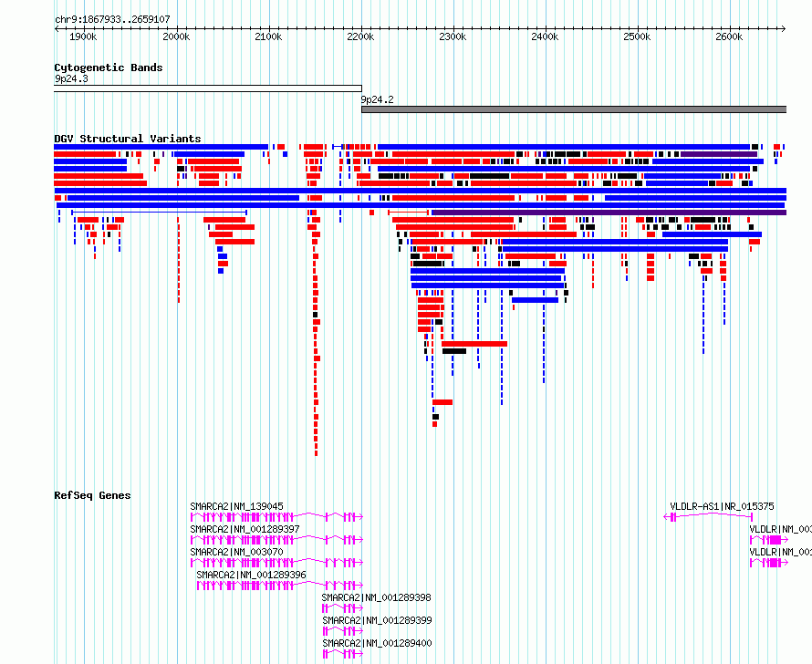Click the 2200k ruler tick label
This screenshot has height=664, width=812.
[360, 36]
